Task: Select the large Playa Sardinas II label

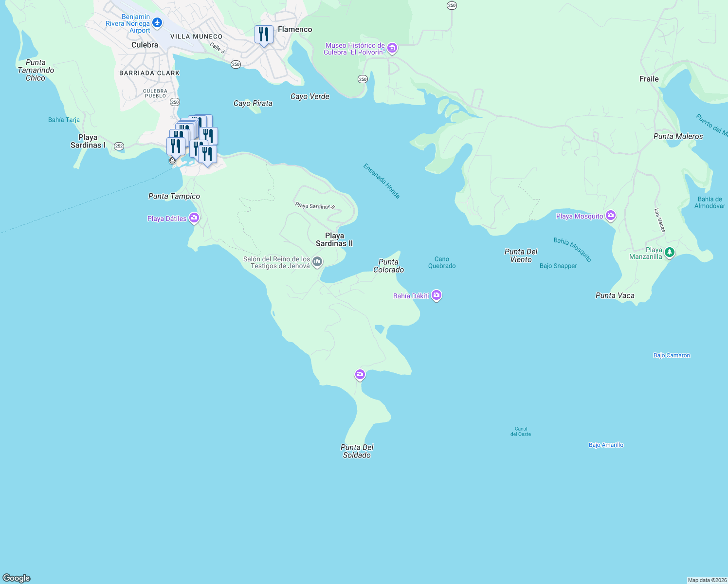Action: click(334, 239)
